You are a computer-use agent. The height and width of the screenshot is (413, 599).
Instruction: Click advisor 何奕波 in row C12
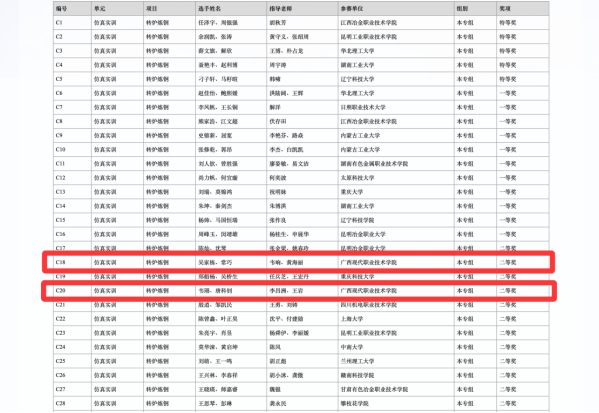pyautogui.click(x=278, y=178)
